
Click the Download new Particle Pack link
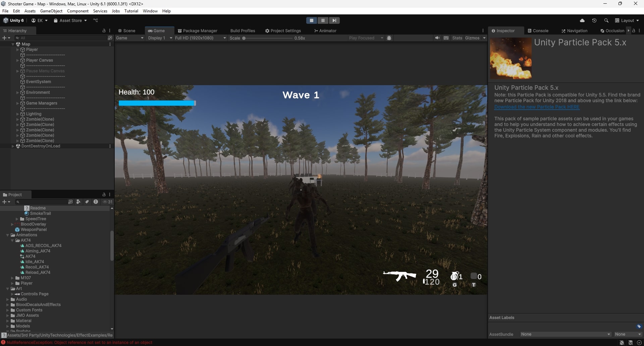pyautogui.click(x=537, y=107)
